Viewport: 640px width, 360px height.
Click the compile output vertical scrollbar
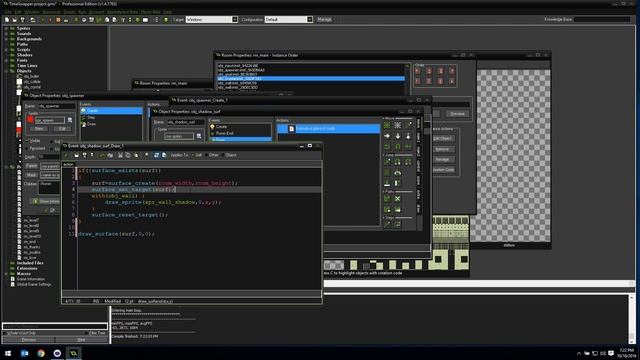point(632,319)
